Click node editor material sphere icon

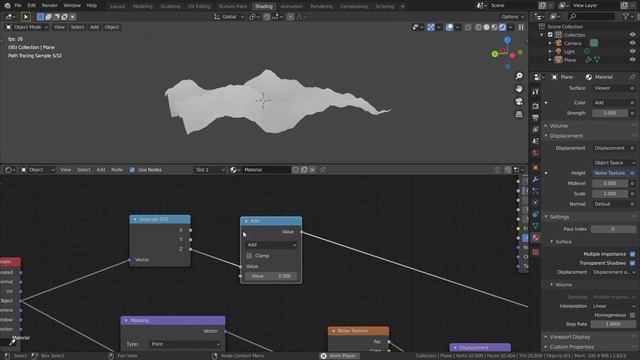tap(233, 170)
